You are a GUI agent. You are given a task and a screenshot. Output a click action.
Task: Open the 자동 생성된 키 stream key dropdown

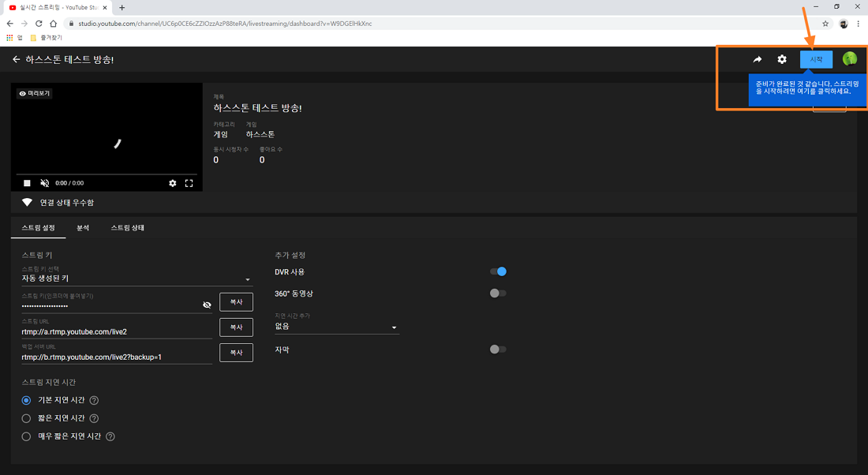(137, 279)
